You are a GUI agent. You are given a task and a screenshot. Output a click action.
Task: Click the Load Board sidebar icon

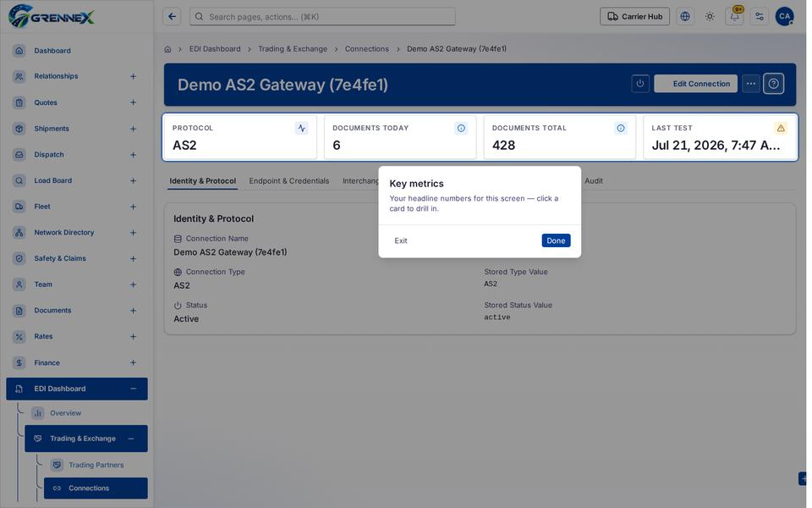click(19, 180)
